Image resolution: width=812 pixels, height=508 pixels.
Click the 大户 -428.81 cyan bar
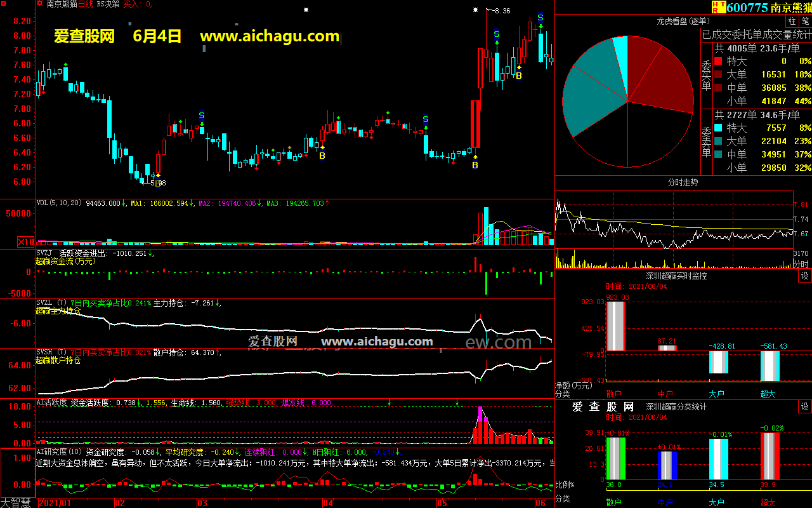718,362
